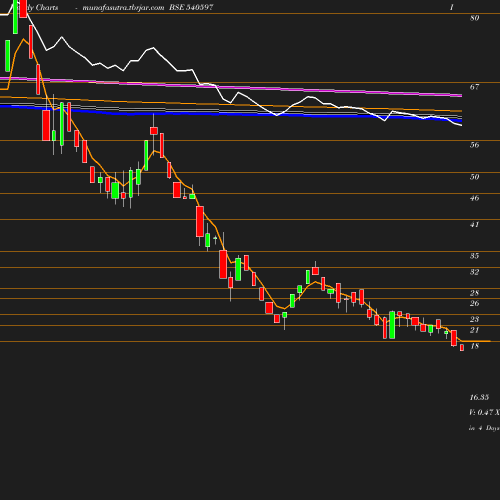Click the tall green candle near the 21 level

coord(392,325)
